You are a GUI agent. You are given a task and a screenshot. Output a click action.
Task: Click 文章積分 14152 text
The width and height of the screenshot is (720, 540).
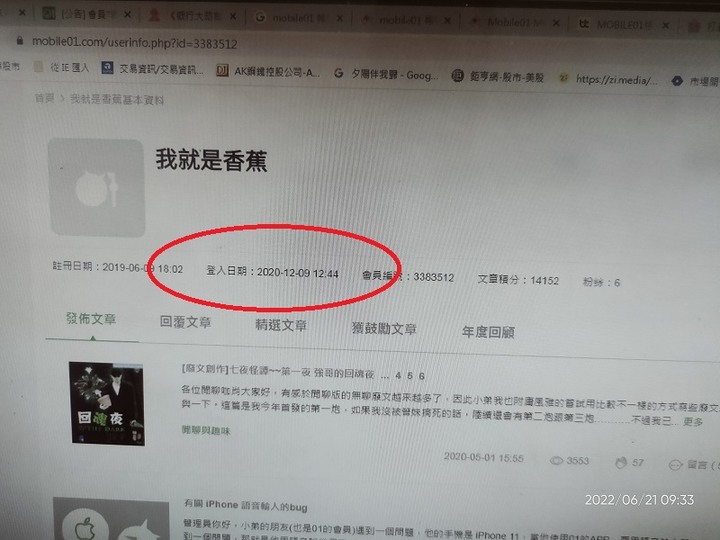(x=518, y=280)
